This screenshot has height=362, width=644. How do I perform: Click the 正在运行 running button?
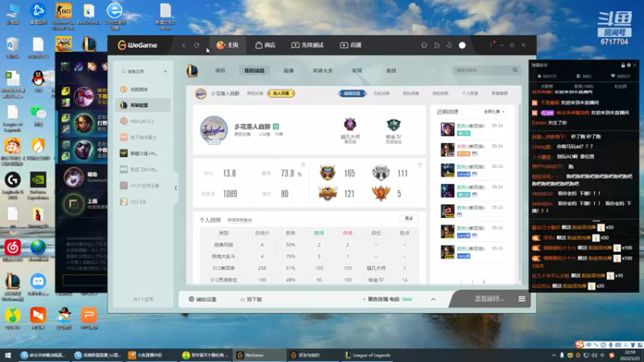click(489, 298)
